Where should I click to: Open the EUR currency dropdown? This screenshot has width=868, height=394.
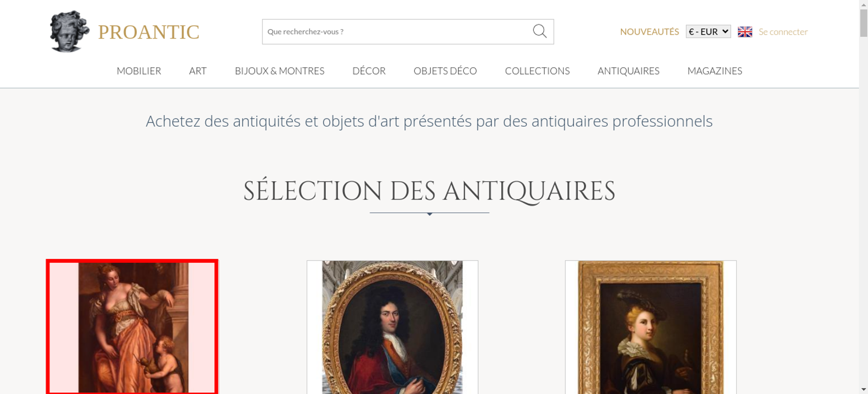point(708,32)
